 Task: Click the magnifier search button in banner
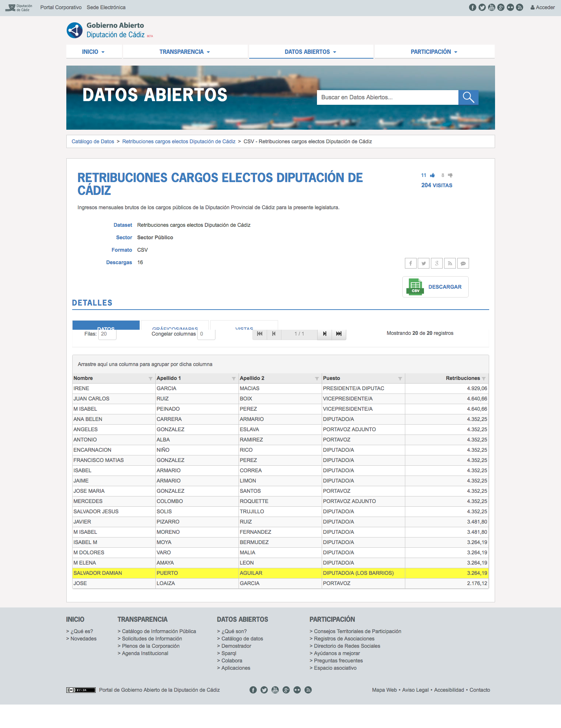pos(468,97)
